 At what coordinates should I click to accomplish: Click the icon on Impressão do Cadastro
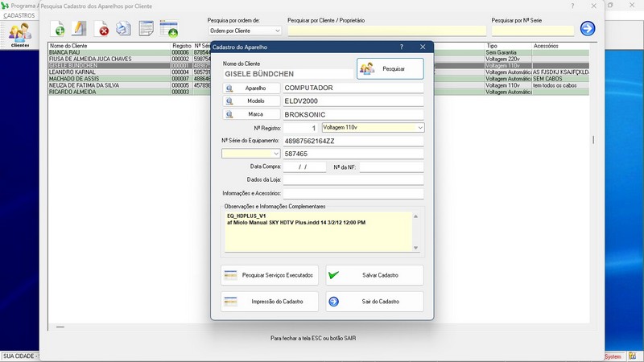230,302
